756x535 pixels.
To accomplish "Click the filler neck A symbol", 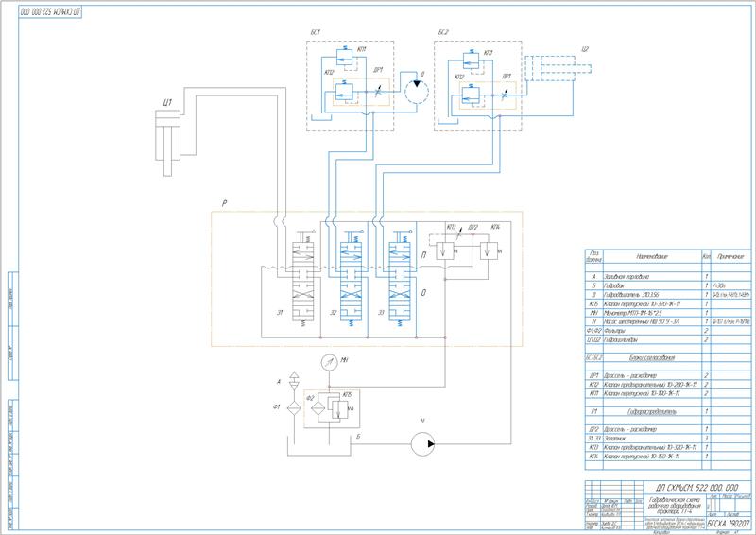I will 293,381.
